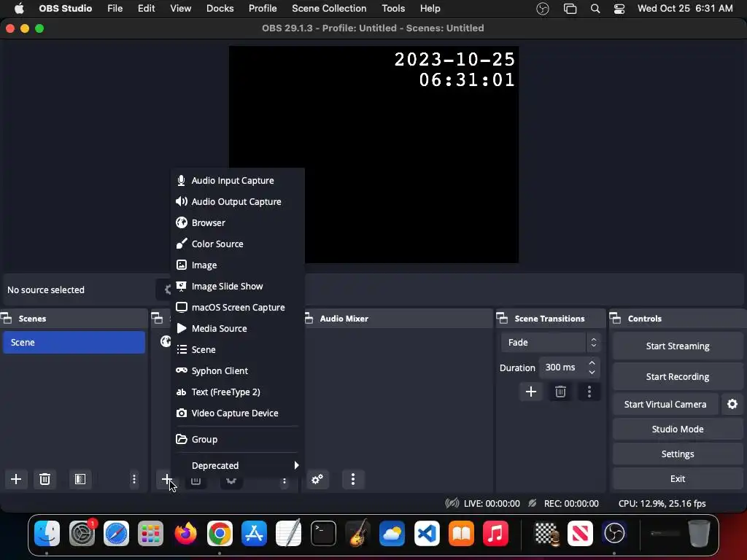Open Audio Mixer advanced properties gears
Viewport: 747px width, 560px height.
pos(317,479)
